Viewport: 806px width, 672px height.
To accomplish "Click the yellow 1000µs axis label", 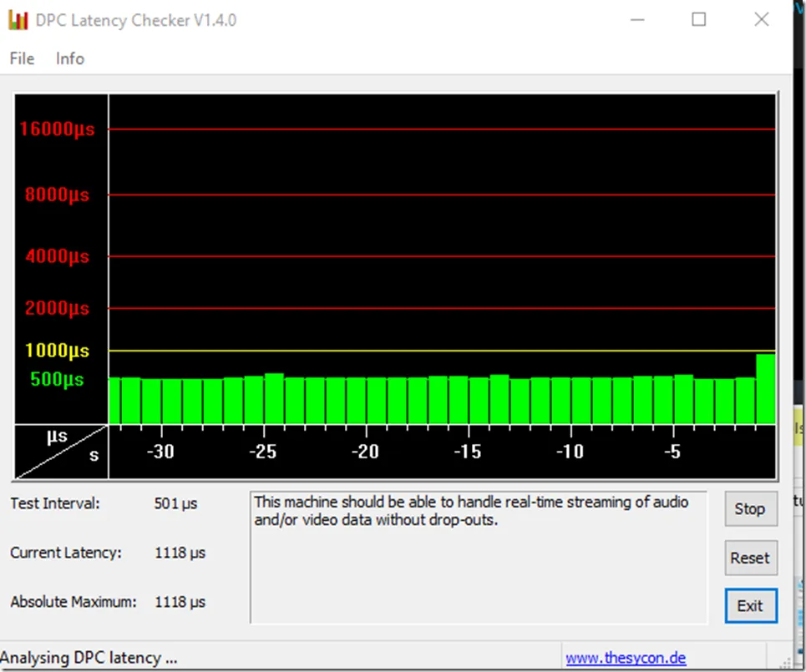I will [57, 351].
